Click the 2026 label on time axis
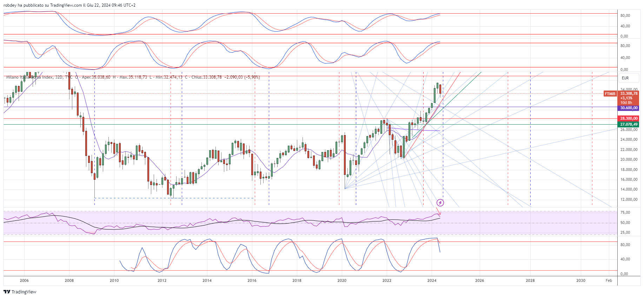This screenshot has height=298, width=644. point(479,280)
